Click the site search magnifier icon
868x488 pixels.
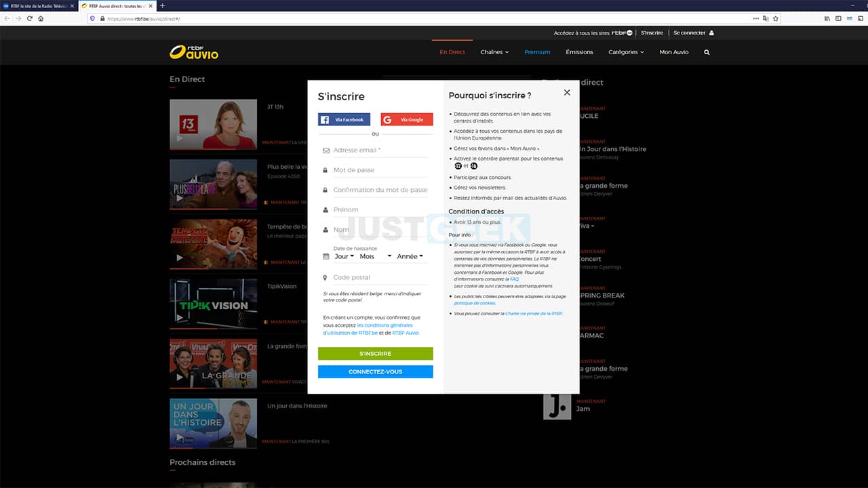click(x=707, y=52)
